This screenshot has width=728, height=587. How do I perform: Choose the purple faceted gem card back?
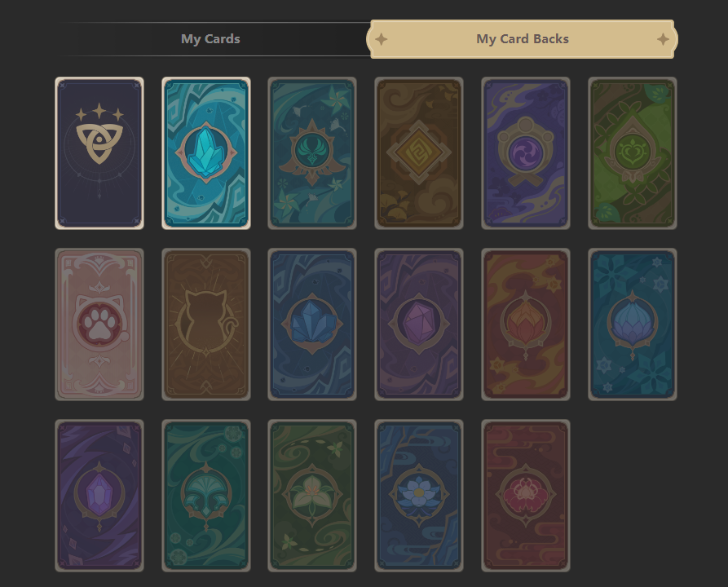[419, 324]
